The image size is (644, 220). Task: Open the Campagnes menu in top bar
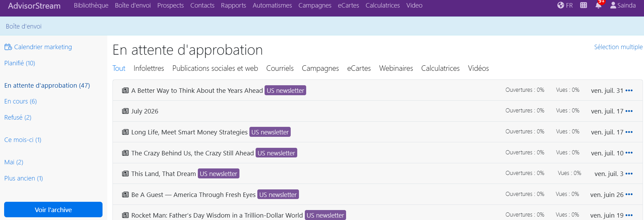(x=315, y=5)
